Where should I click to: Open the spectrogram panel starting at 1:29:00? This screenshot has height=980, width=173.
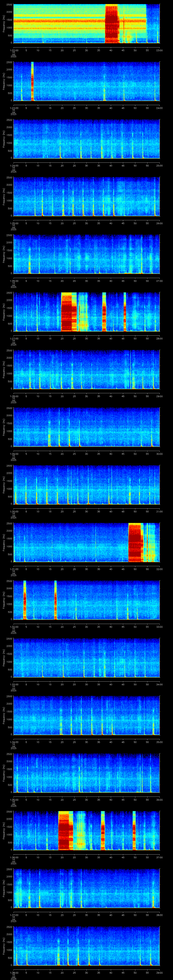coord(86,427)
